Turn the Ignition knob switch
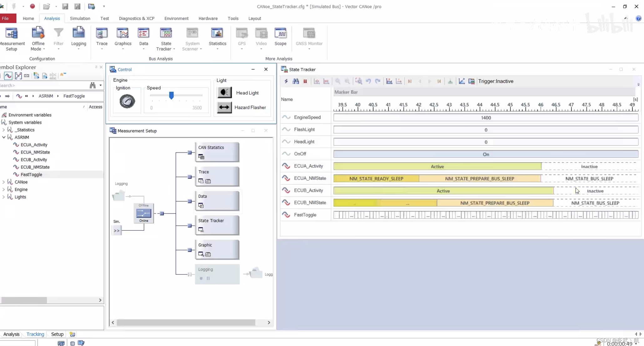The width and height of the screenshot is (644, 346). coord(127,101)
